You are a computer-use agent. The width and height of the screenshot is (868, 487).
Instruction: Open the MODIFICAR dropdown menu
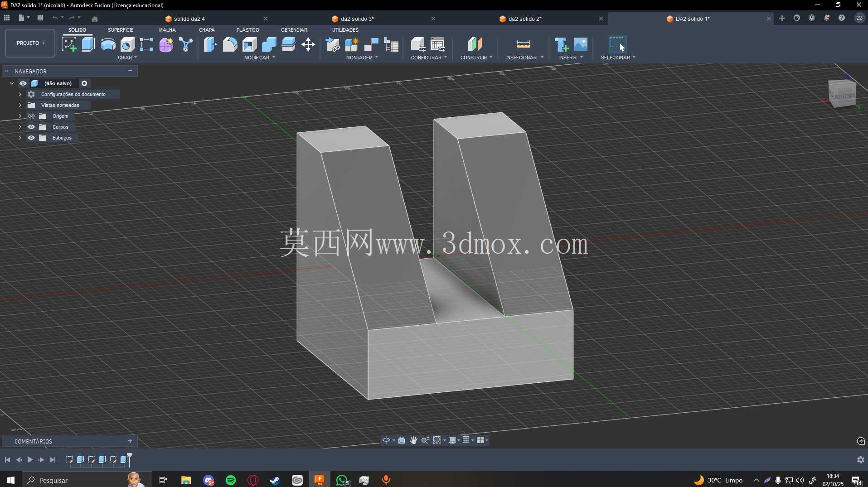[x=260, y=58]
